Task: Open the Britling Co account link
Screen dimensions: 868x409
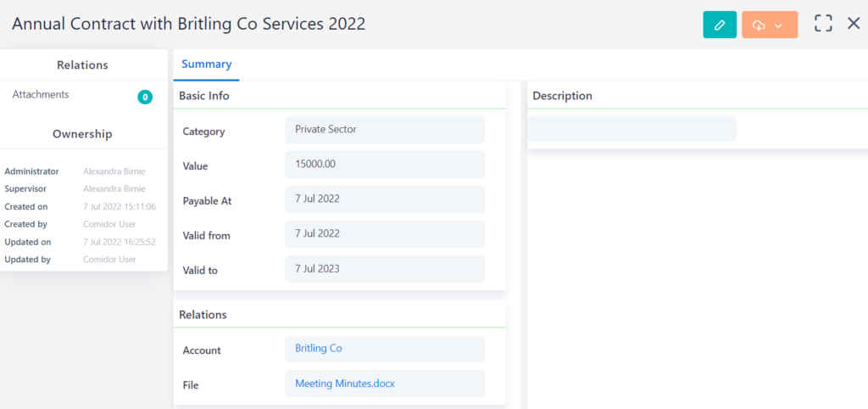Action: click(x=319, y=349)
